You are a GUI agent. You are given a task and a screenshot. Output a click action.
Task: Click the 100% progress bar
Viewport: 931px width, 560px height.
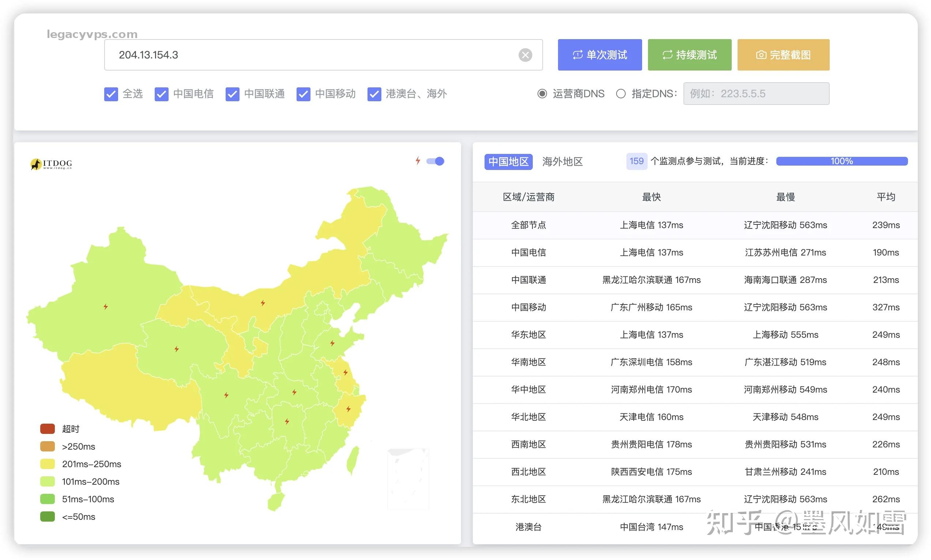(841, 161)
